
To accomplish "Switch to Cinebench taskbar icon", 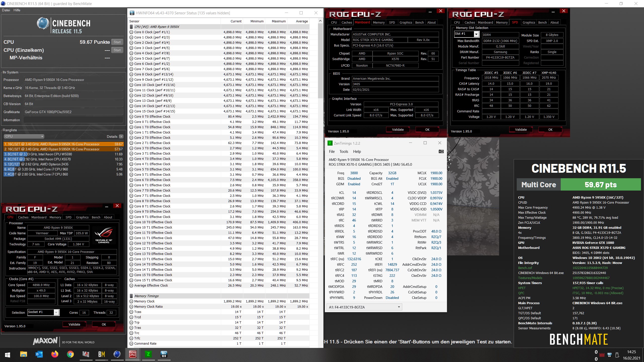I will [117, 354].
